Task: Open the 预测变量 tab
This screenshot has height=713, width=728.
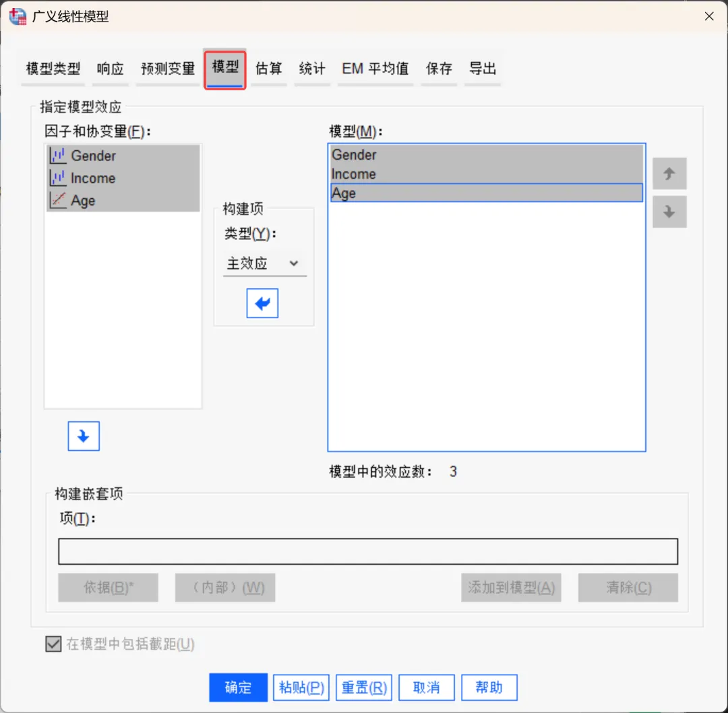Action: [x=168, y=69]
